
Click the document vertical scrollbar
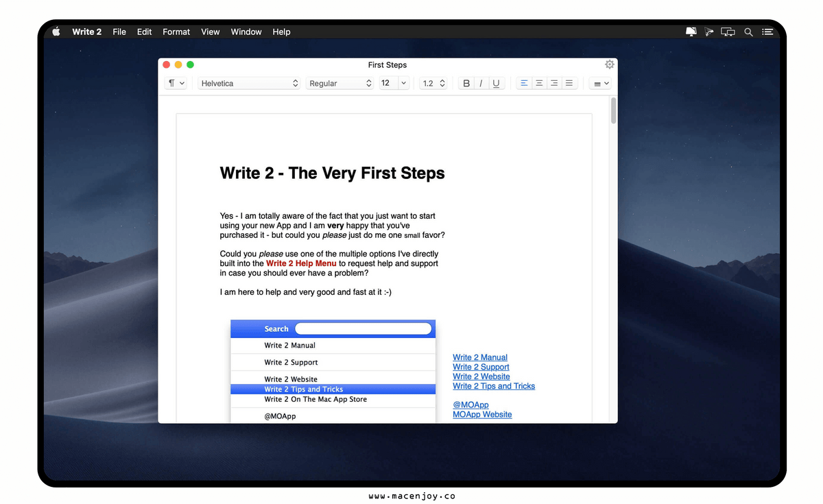point(613,111)
